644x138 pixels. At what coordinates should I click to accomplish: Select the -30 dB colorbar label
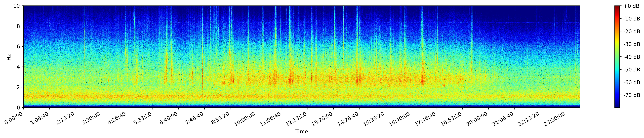632,44
